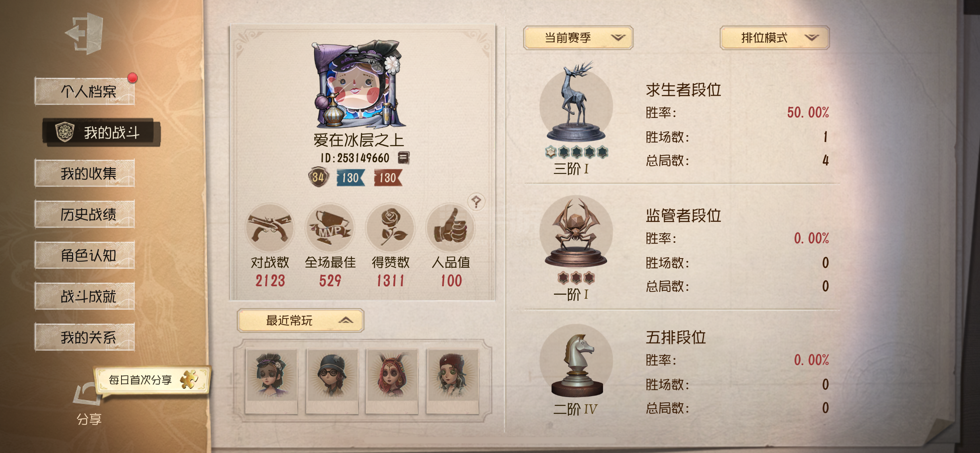Select the survivor deer rank badge
Image resolution: width=980 pixels, height=453 pixels.
[x=576, y=105]
